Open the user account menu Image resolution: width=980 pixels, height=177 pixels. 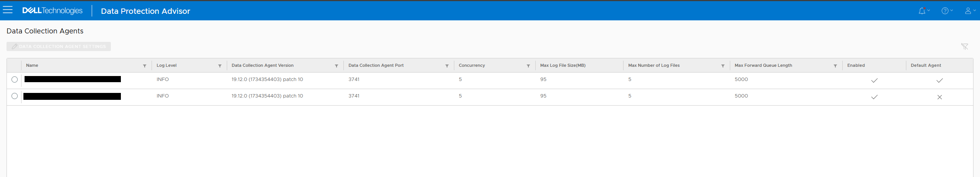[x=968, y=11]
